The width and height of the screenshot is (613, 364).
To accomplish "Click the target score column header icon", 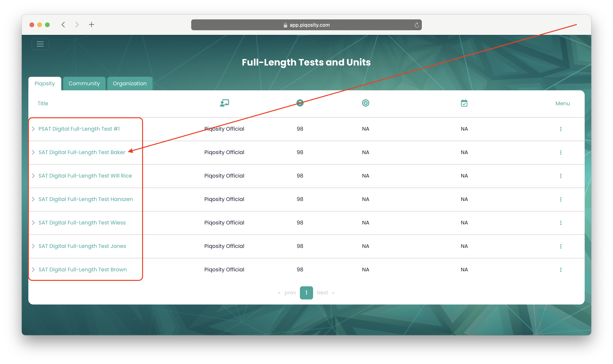I will [366, 103].
